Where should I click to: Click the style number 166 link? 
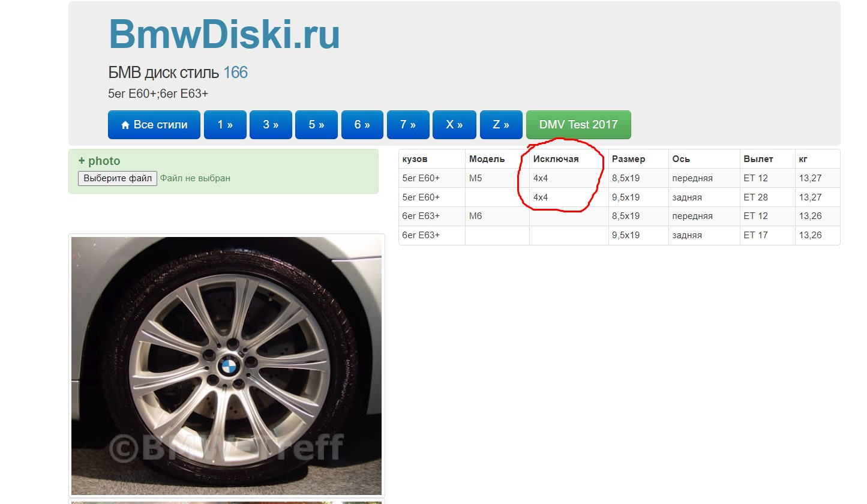[235, 73]
